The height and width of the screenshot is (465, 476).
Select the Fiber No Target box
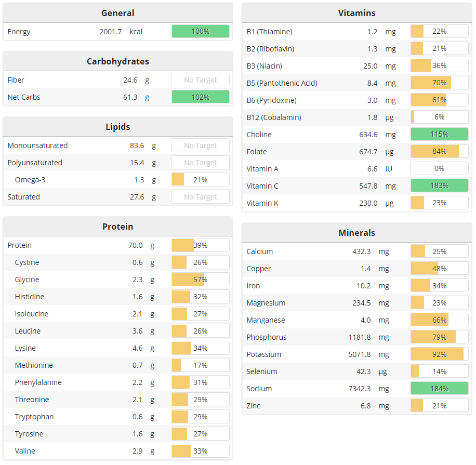pyautogui.click(x=201, y=80)
